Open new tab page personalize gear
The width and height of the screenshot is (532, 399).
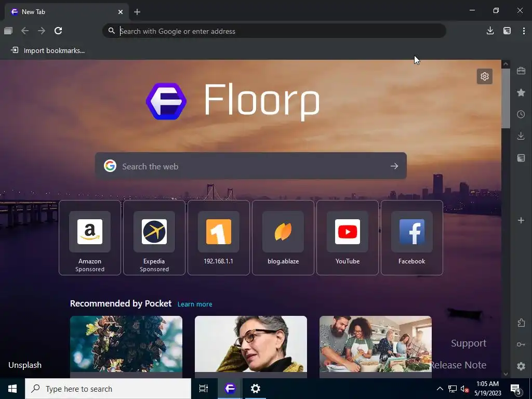click(x=485, y=76)
